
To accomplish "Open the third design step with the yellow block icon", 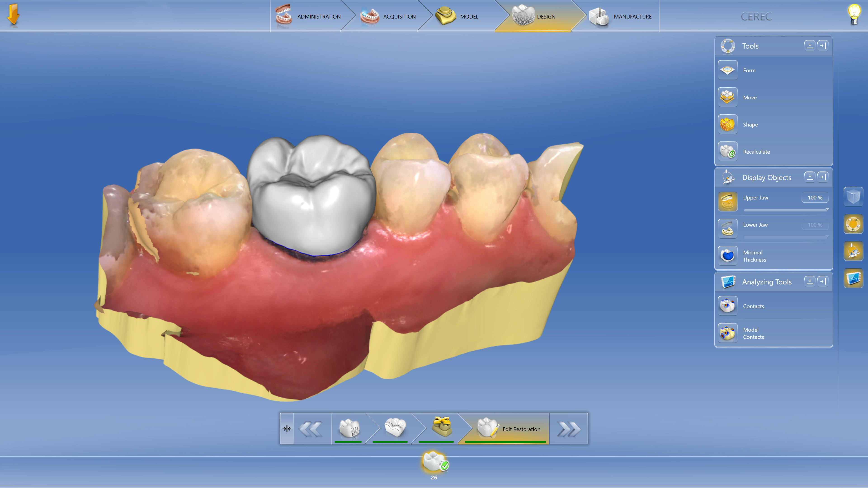I will [x=441, y=429].
